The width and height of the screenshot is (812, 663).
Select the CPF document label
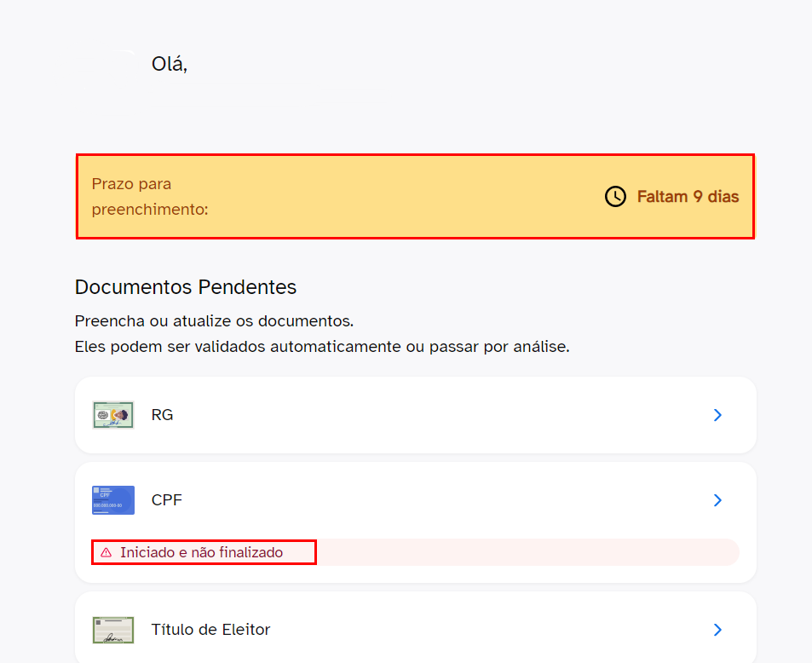coord(167,500)
